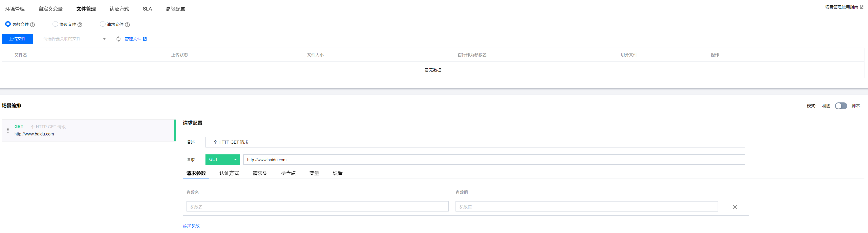Select the GET request for http://www.baidu.com
The width and height of the screenshot is (868, 233).
(x=88, y=130)
